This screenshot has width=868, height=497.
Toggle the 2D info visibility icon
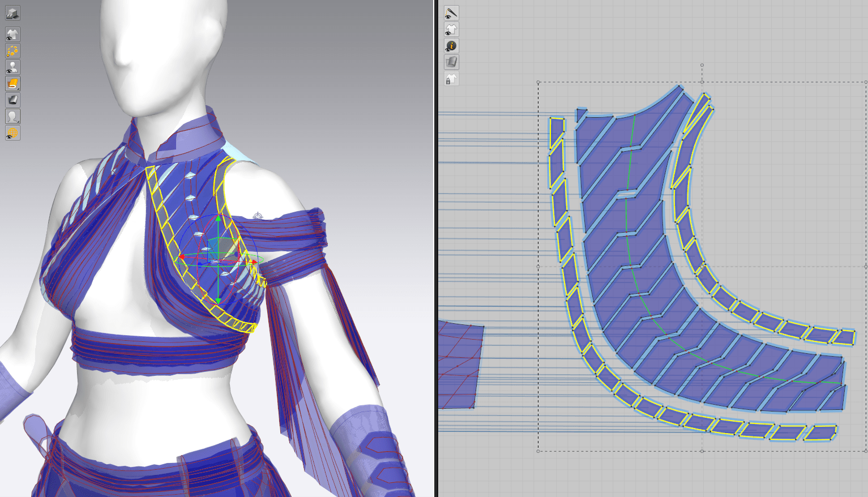pos(451,46)
